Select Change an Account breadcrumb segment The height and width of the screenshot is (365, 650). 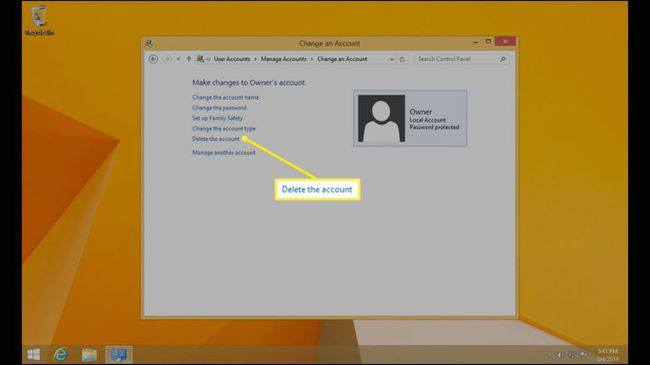[x=342, y=59]
